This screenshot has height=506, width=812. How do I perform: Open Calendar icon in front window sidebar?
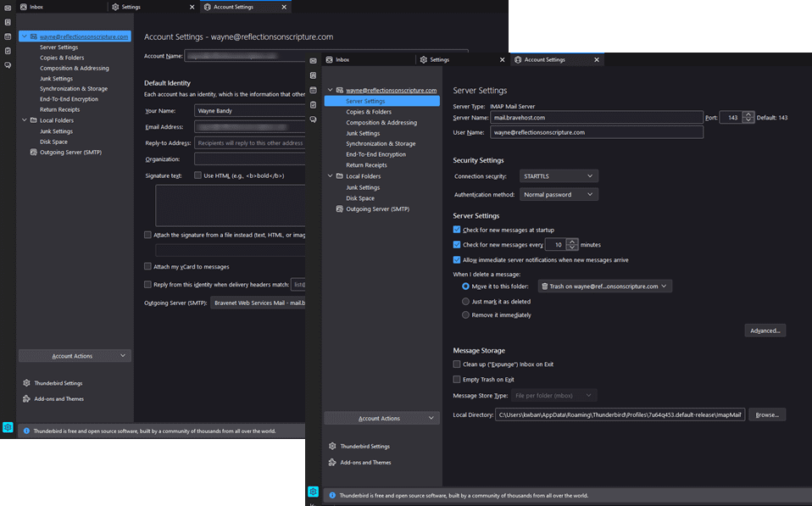(x=314, y=90)
